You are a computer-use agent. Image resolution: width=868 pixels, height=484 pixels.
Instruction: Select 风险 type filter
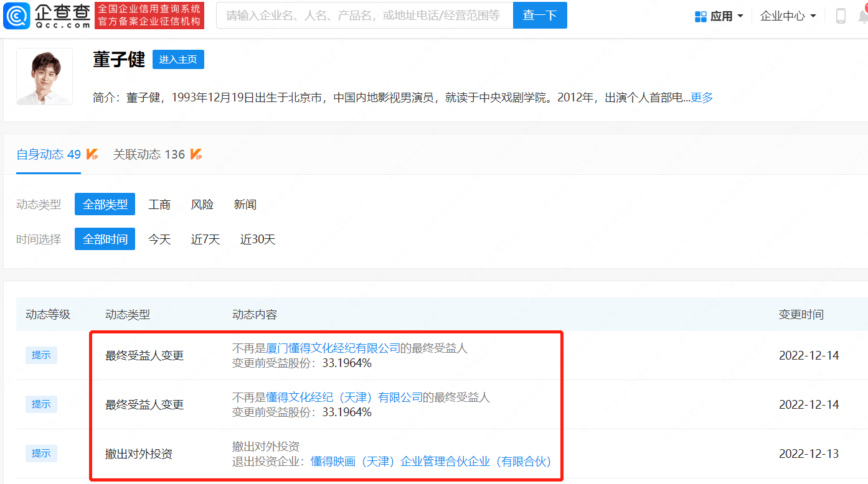(202, 204)
